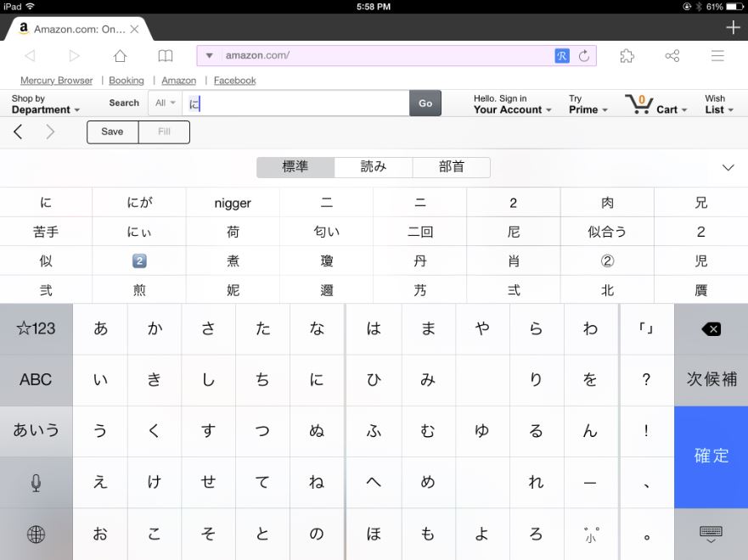Open the address bar dropdown triangle
This screenshot has width=748, height=560.
(x=209, y=56)
